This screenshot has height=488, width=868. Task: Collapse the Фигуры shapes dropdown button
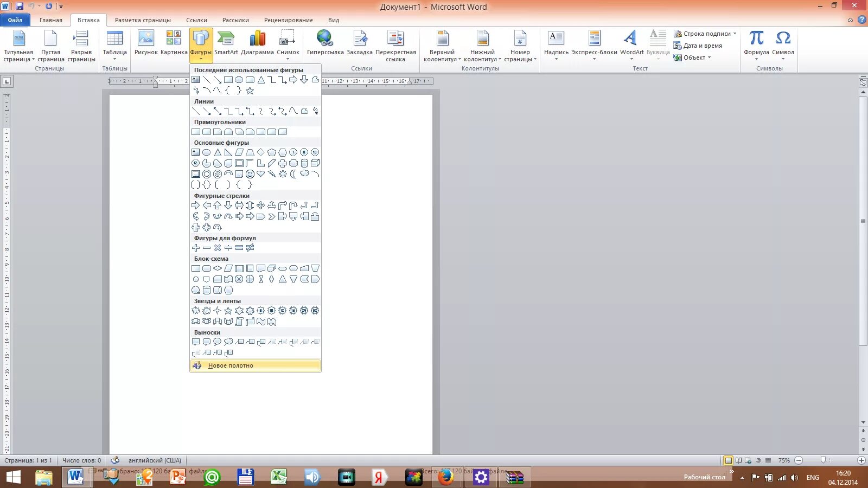pos(201,46)
